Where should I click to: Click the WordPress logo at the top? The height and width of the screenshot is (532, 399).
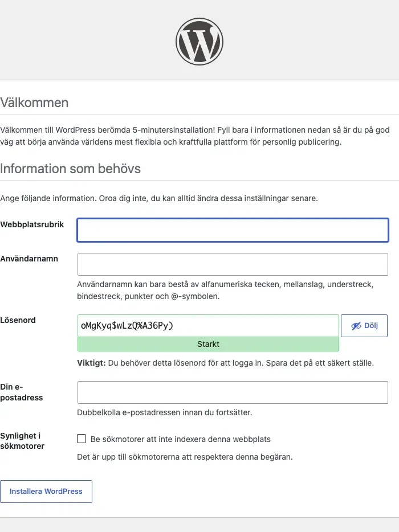199,42
